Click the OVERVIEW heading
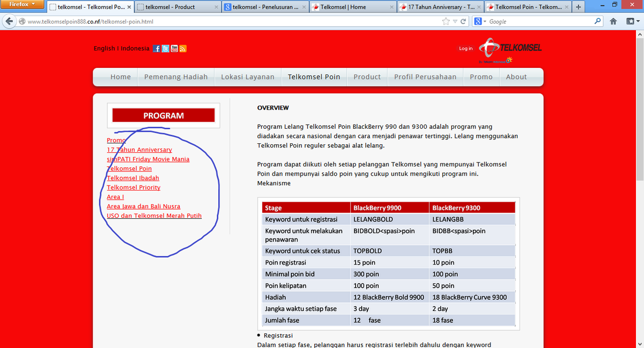 coord(273,108)
